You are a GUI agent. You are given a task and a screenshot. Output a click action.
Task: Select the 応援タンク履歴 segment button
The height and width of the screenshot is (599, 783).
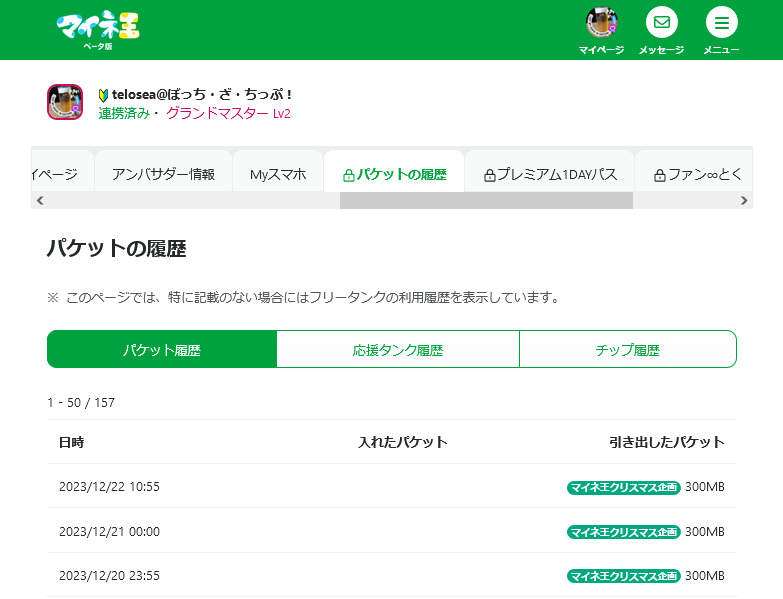[x=398, y=350]
